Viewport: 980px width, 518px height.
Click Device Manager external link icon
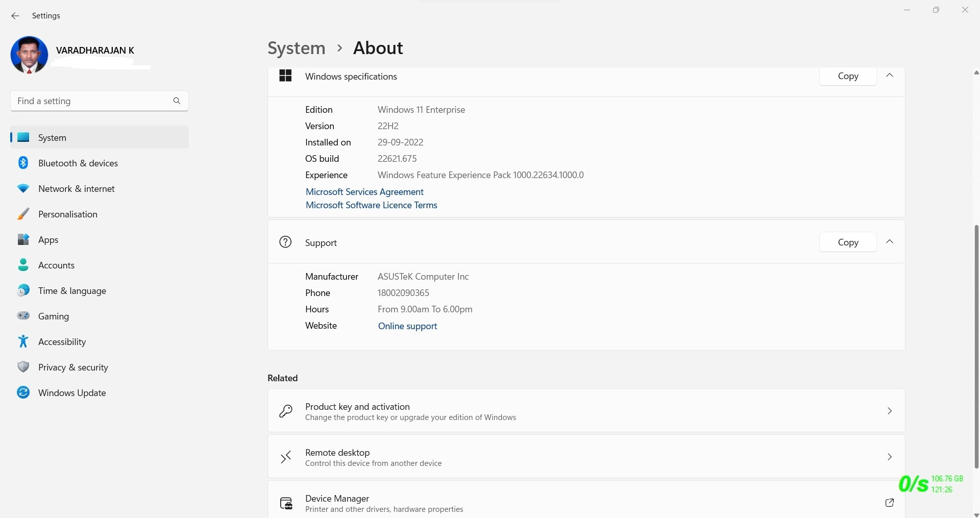tap(890, 503)
